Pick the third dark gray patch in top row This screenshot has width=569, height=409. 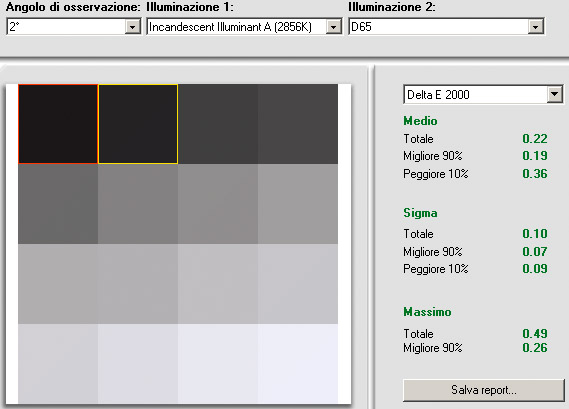click(218, 124)
